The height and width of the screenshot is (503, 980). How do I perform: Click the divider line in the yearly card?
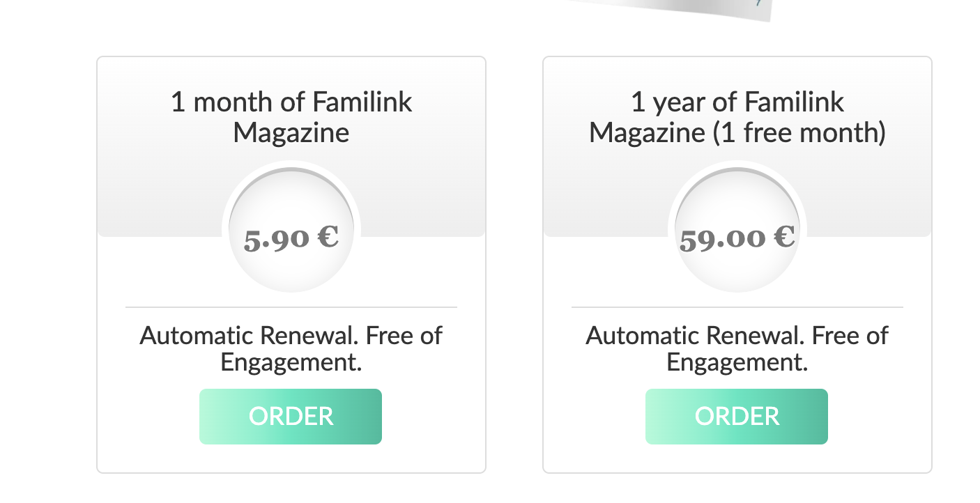pyautogui.click(x=737, y=307)
